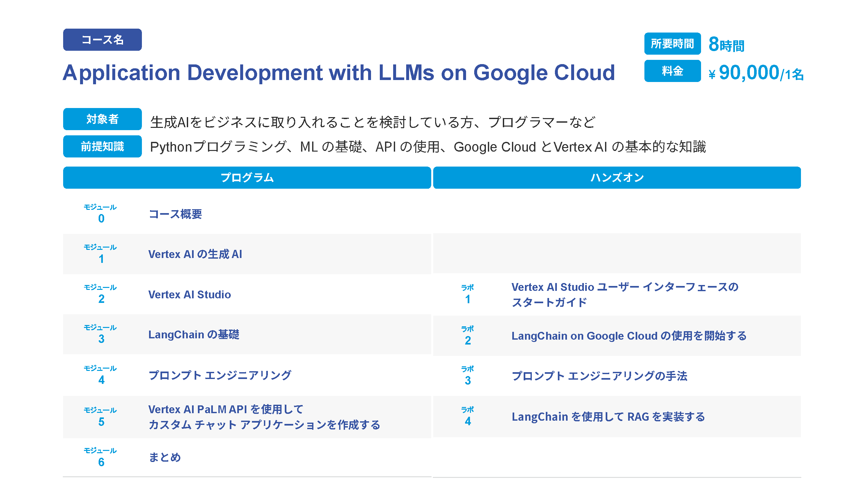Click the 対象者 label badge

102,119
